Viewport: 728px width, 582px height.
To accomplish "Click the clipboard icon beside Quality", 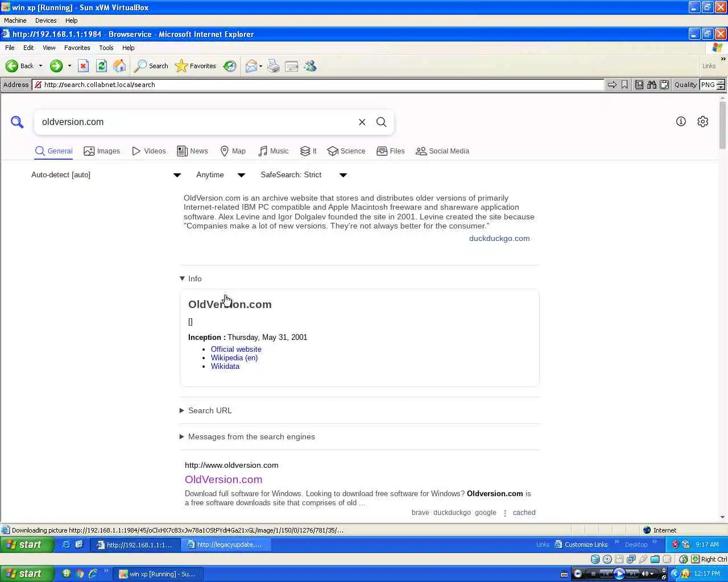I will coord(664,85).
